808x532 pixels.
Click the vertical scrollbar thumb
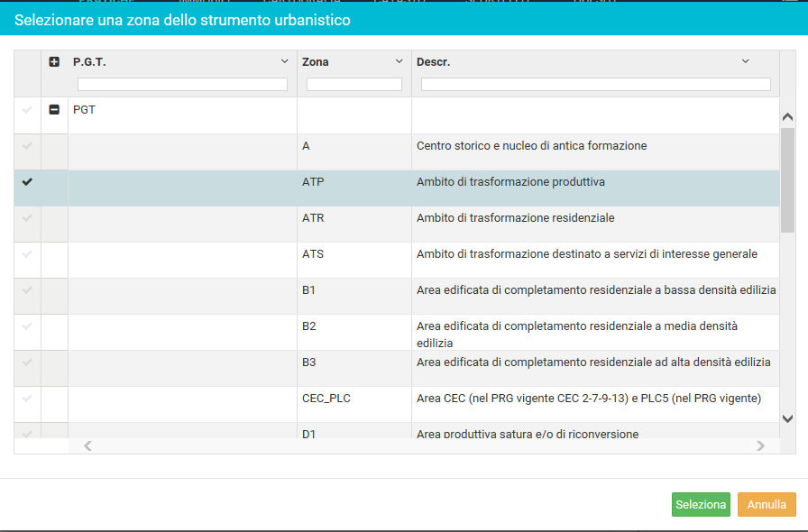pyautogui.click(x=787, y=180)
